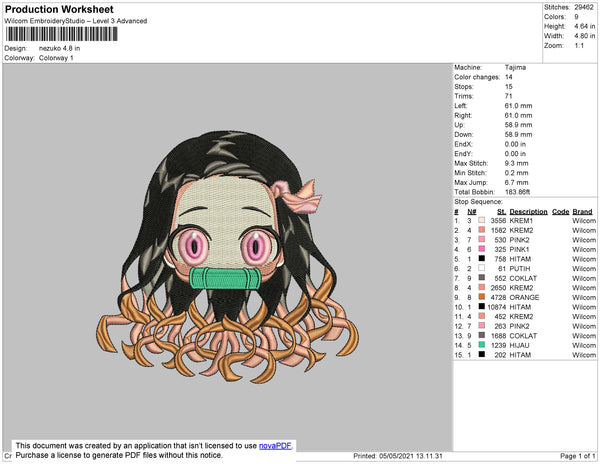
Task: Click the ORANGE color swatch in stop 9
Action: pyautogui.click(x=481, y=297)
